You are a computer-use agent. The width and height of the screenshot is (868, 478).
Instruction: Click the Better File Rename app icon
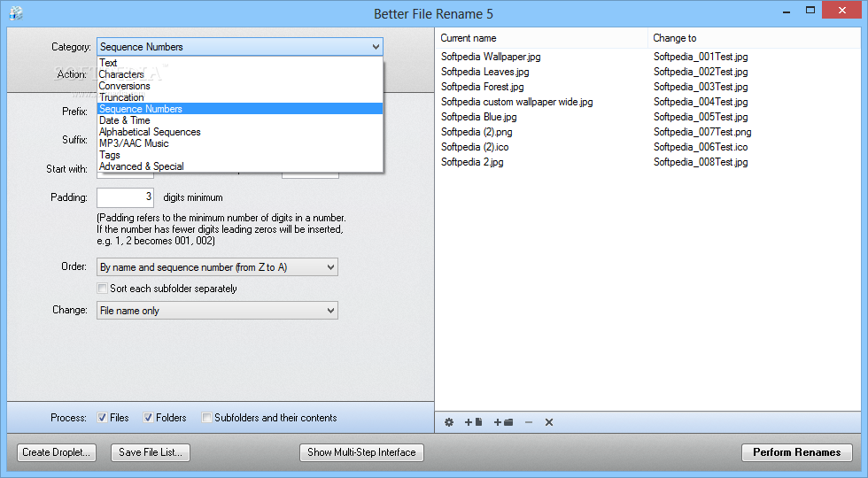[16, 12]
